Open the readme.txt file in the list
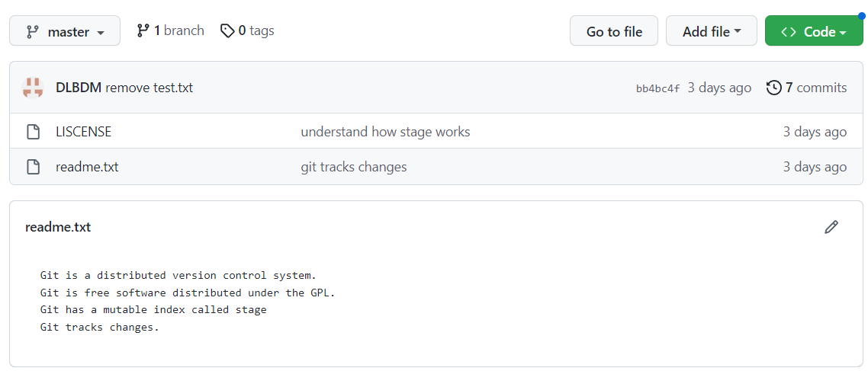The image size is (868, 371). [x=87, y=167]
